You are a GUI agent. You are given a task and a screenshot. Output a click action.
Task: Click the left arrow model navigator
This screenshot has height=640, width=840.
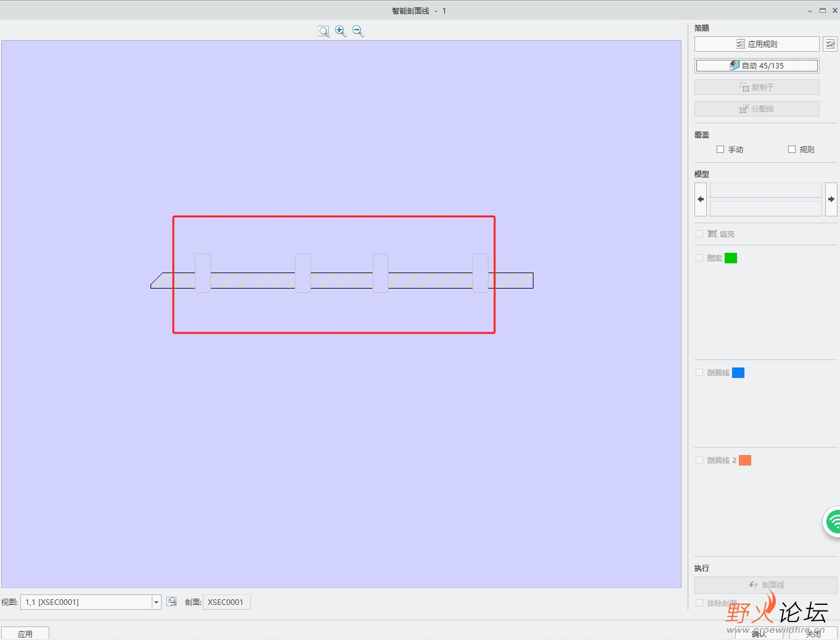pos(701,199)
